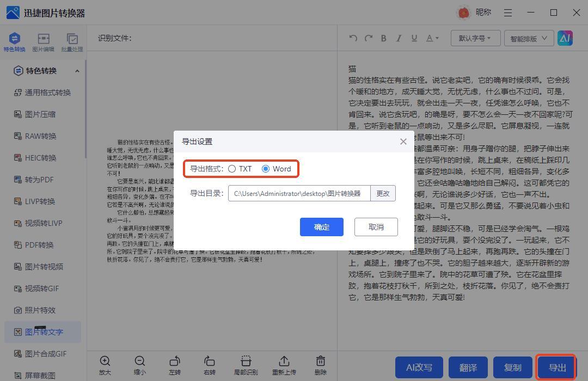
Task: Open the 智能排版 layout dropdown
Action: pyautogui.click(x=529, y=38)
